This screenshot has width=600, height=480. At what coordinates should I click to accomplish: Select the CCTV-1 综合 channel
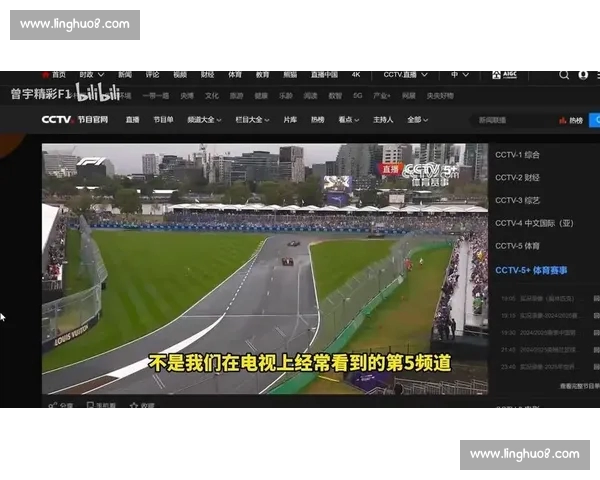pyautogui.click(x=518, y=156)
